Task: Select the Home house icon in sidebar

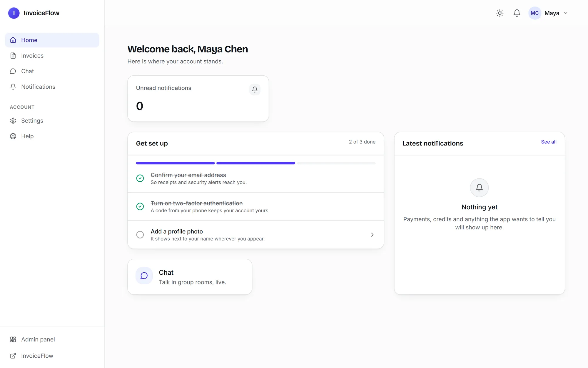Action: click(13, 40)
